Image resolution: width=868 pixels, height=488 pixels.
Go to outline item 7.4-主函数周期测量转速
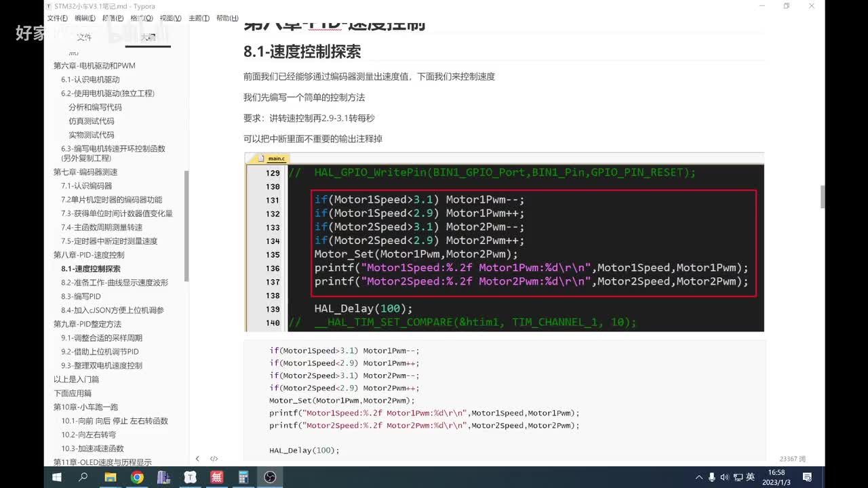pos(102,227)
